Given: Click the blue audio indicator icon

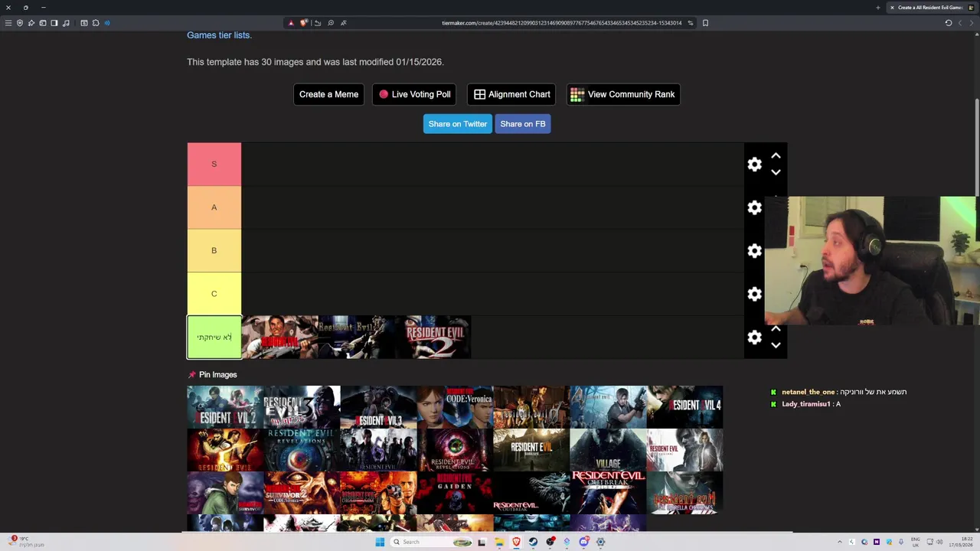Looking at the screenshot, I should tap(107, 23).
